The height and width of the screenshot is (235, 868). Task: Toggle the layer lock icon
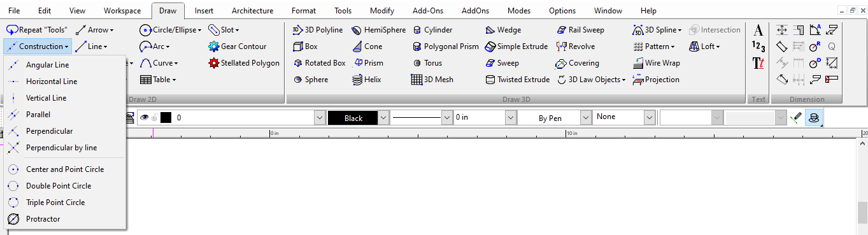coord(155,118)
